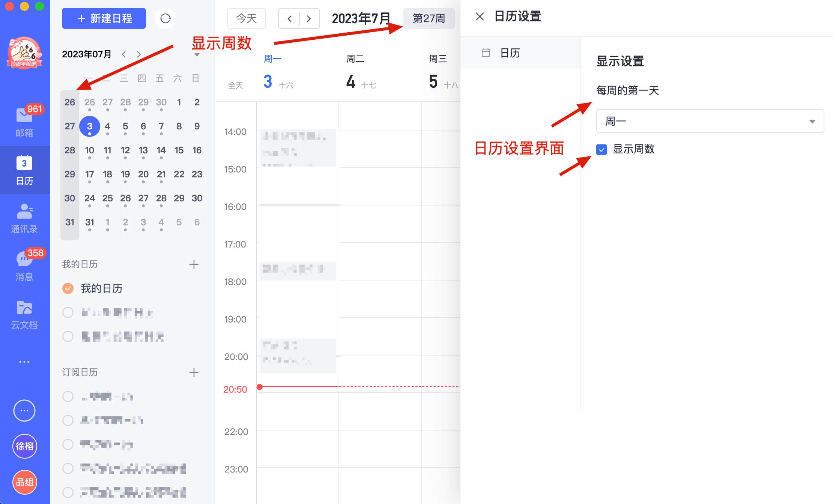
Task: Toggle the third calendar circle under 我的日历
Action: [x=68, y=336]
